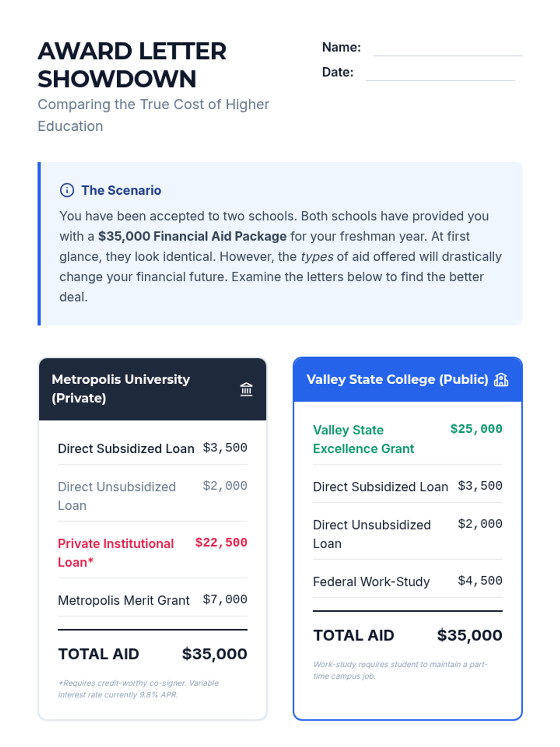Click the $4,500 work-study amount
The image size is (560, 747).
pyautogui.click(x=480, y=581)
